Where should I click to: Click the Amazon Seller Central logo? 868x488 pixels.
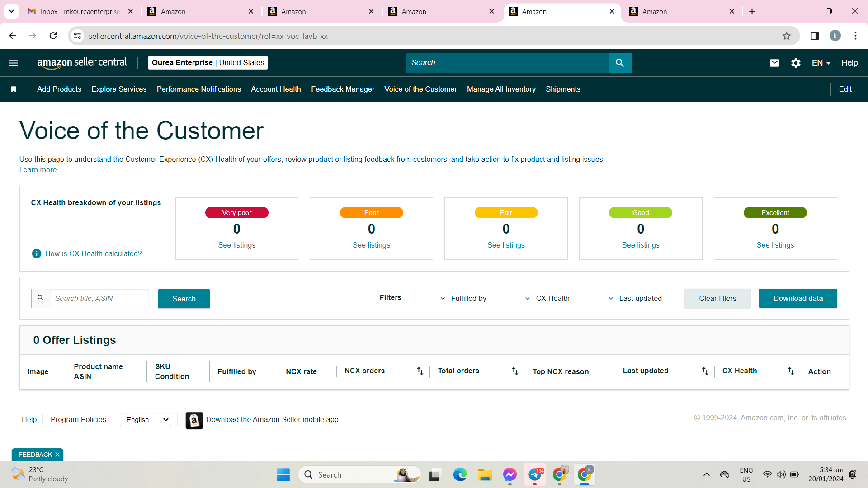[82, 63]
